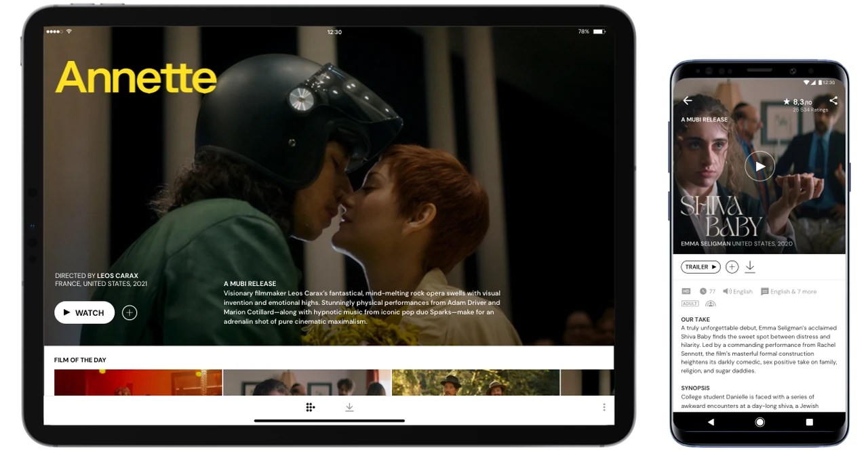Tap the plus icon to add Shiva Baby to watchlist
Screen dimensions: 868x450
point(732,266)
